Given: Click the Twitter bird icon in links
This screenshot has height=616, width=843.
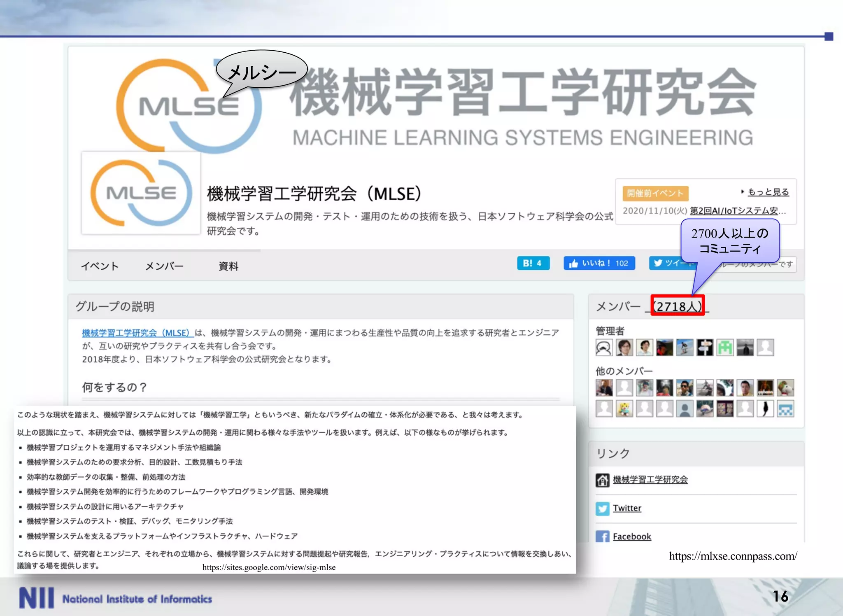Looking at the screenshot, I should pyautogui.click(x=603, y=509).
